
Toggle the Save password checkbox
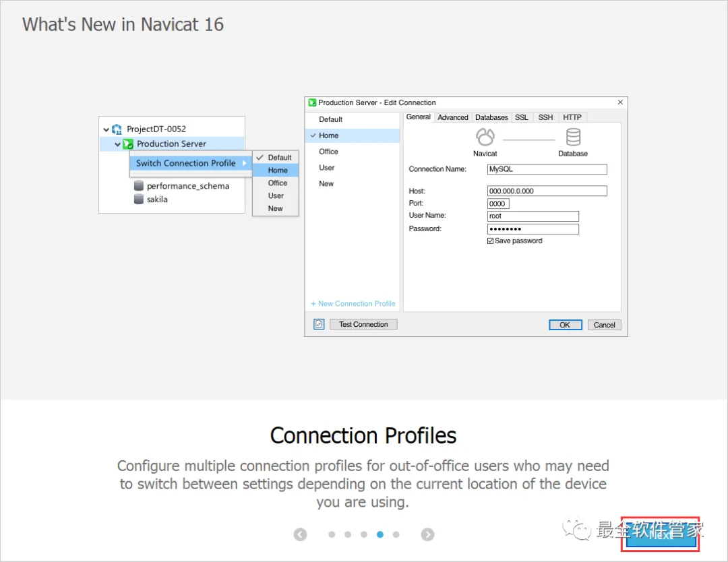pos(490,241)
